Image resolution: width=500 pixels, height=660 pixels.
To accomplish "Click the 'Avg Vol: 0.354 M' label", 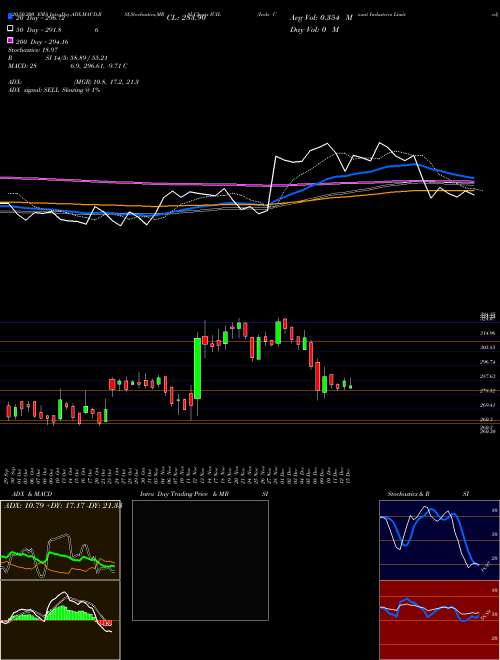I will point(321,18).
